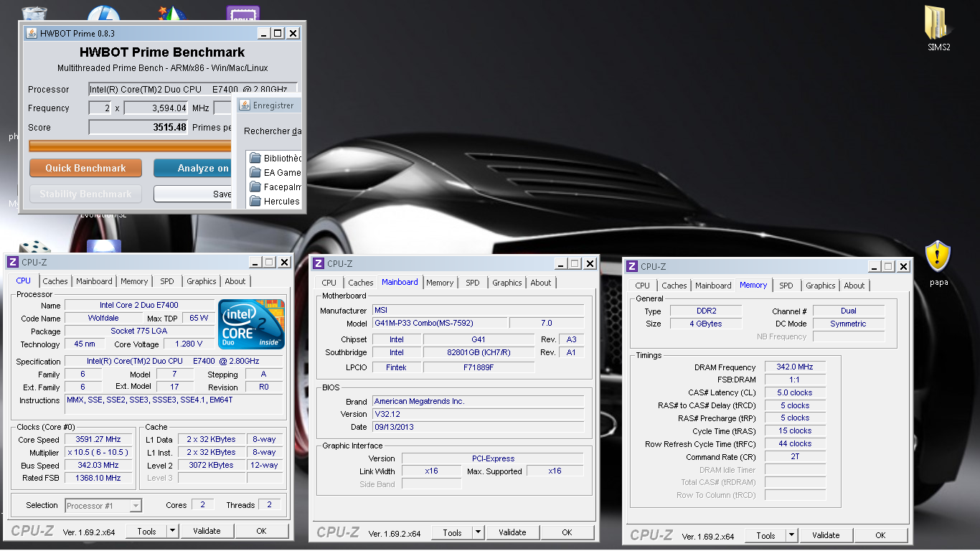980x551 pixels.
Task: Click the Java icon in HWBOT Prime title bar
Action: [x=32, y=33]
